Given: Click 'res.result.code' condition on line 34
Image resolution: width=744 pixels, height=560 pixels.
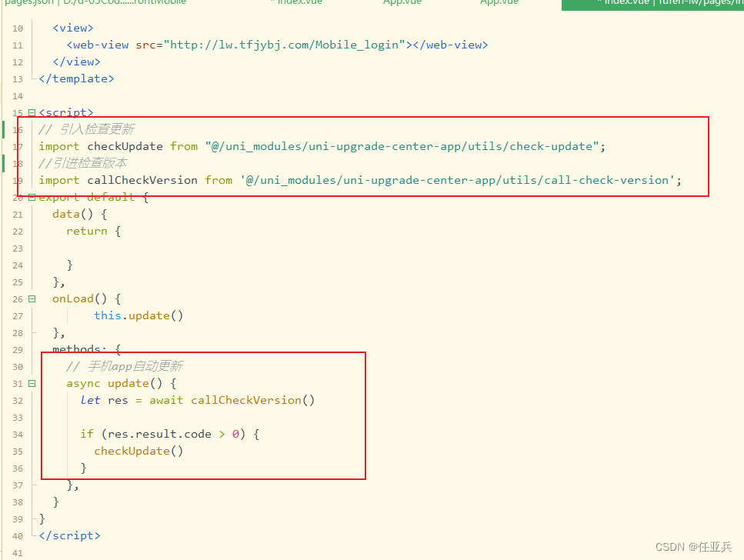Looking at the screenshot, I should click(x=159, y=435).
